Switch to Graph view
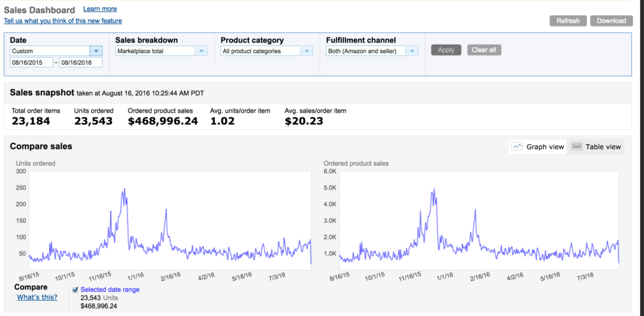 538,147
